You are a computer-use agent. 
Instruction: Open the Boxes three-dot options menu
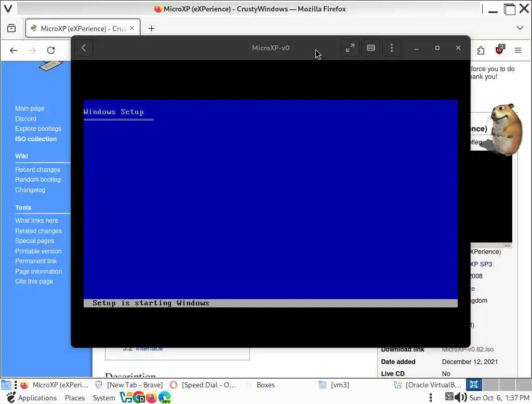[x=392, y=48]
